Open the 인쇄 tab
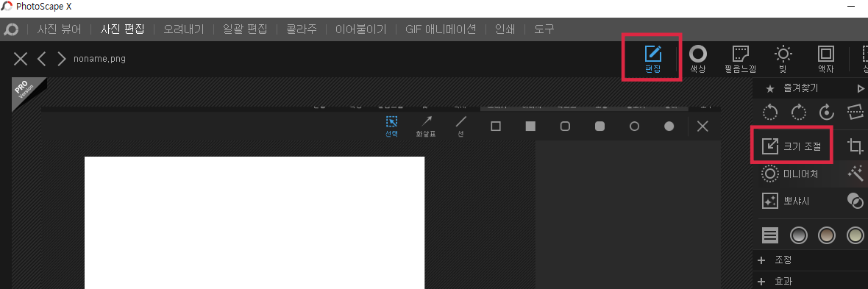 (505, 29)
